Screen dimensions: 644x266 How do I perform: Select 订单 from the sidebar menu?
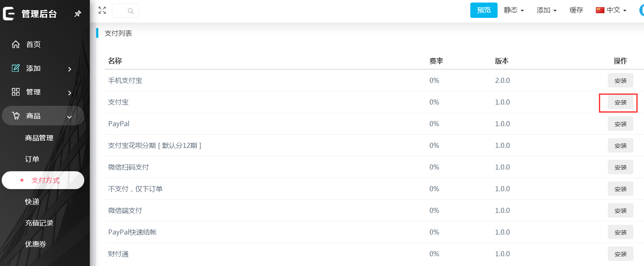[32, 159]
